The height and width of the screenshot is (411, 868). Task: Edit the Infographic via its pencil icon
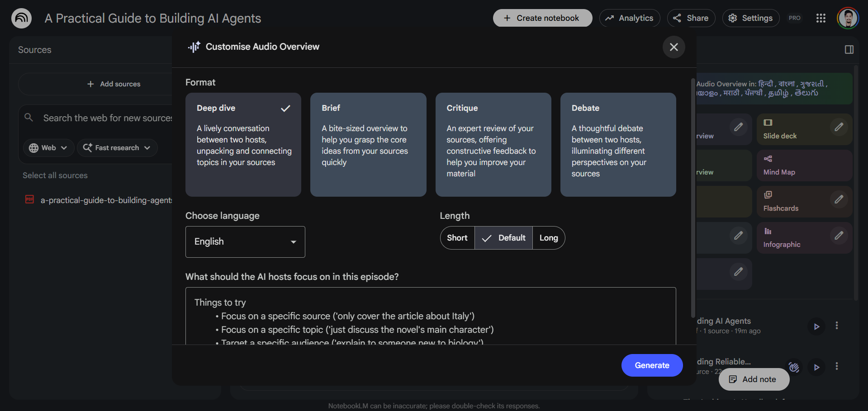[x=840, y=236]
